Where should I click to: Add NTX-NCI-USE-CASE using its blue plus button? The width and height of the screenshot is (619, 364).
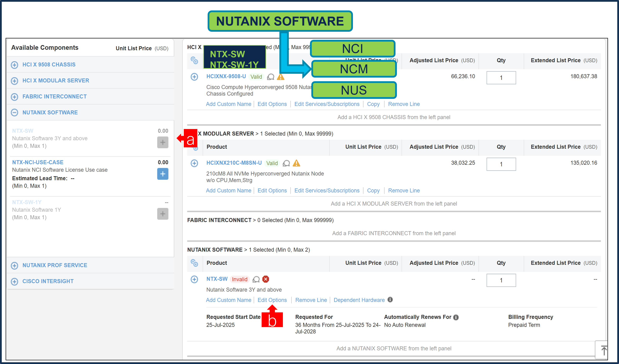click(x=163, y=174)
